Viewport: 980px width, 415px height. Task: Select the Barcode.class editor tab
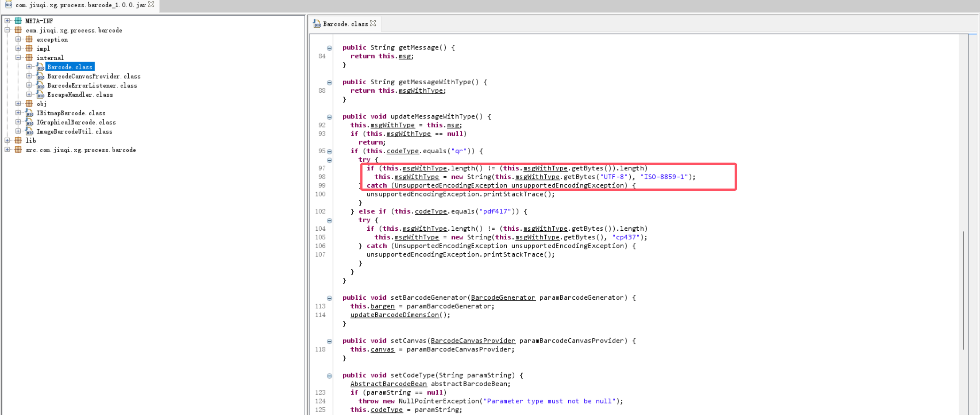coord(345,24)
